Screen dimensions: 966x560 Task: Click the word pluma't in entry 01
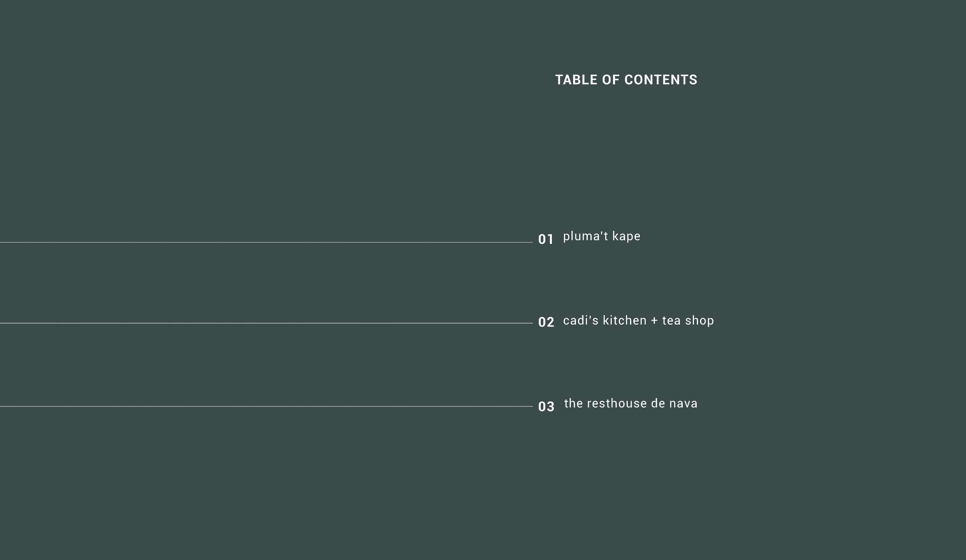pyautogui.click(x=585, y=236)
